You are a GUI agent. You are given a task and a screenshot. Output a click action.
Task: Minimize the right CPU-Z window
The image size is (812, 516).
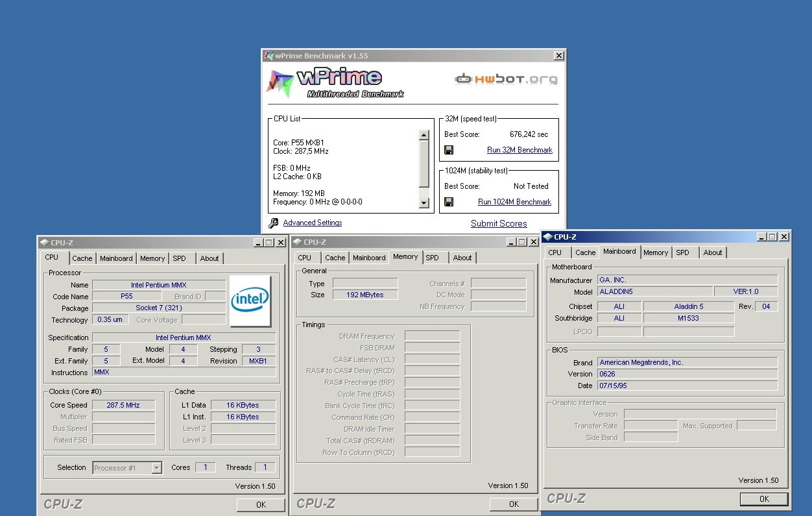pyautogui.click(x=762, y=237)
